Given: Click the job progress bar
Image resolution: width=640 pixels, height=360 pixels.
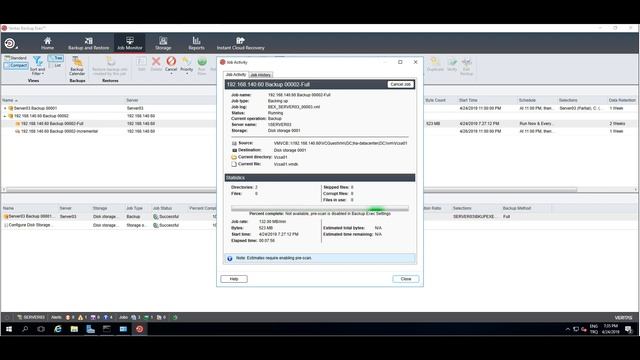Looking at the screenshot, I should (320, 209).
